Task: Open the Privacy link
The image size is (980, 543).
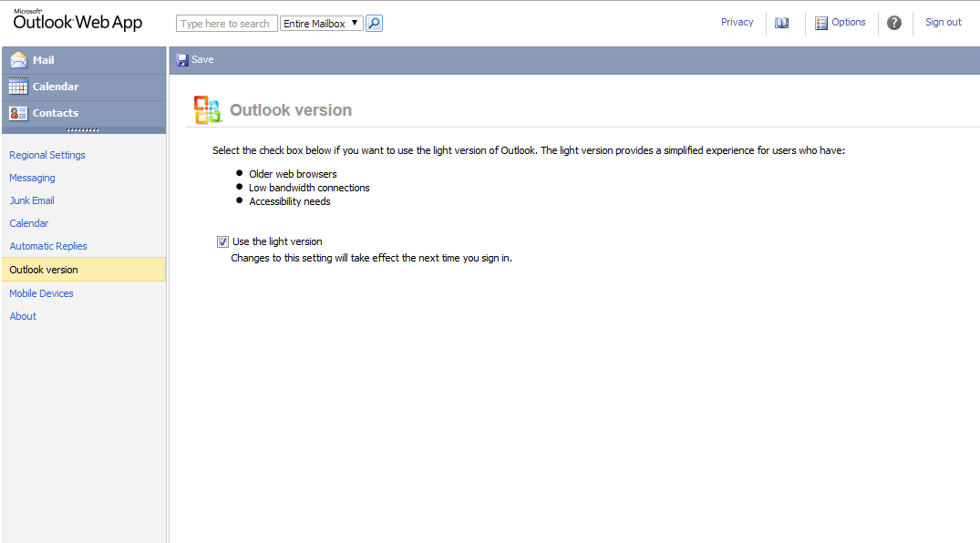Action: [x=737, y=22]
